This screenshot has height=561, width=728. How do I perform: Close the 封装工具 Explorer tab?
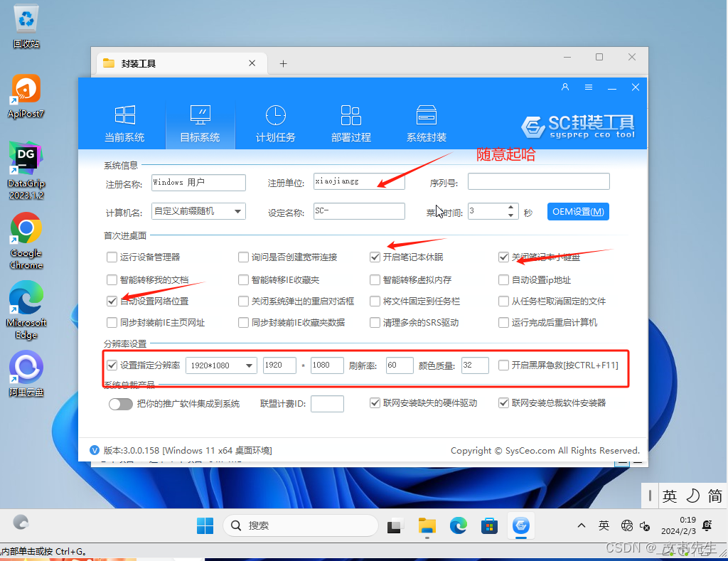[252, 63]
